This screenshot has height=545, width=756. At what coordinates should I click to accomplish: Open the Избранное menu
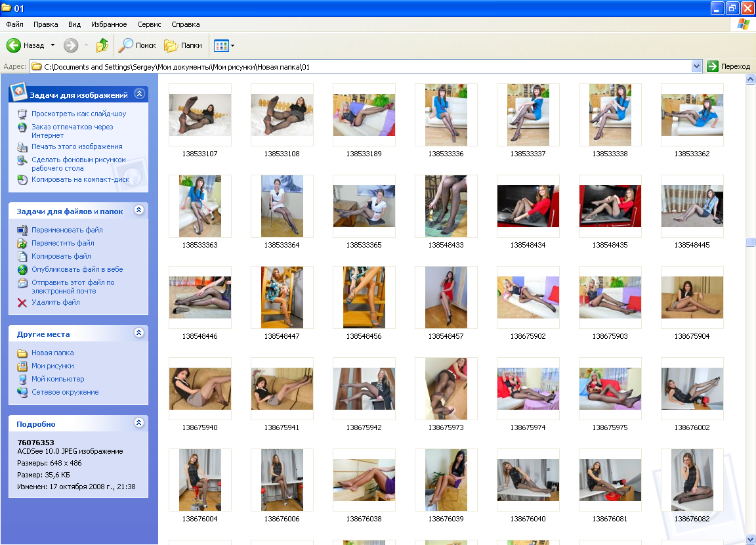109,24
